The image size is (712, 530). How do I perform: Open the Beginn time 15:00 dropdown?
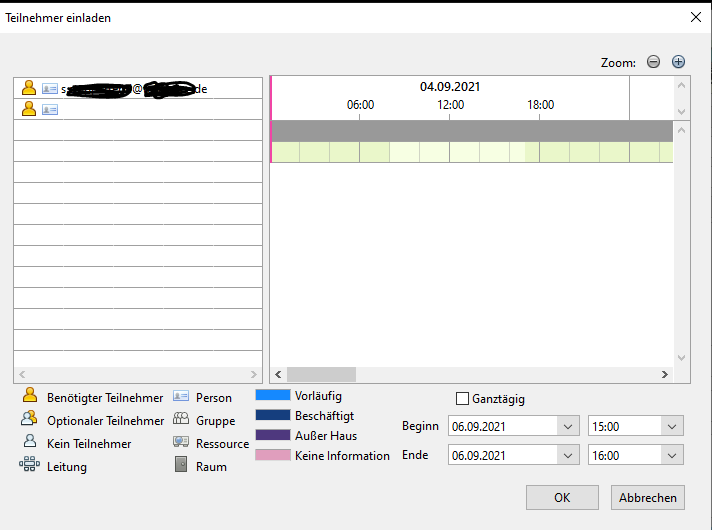point(672,426)
